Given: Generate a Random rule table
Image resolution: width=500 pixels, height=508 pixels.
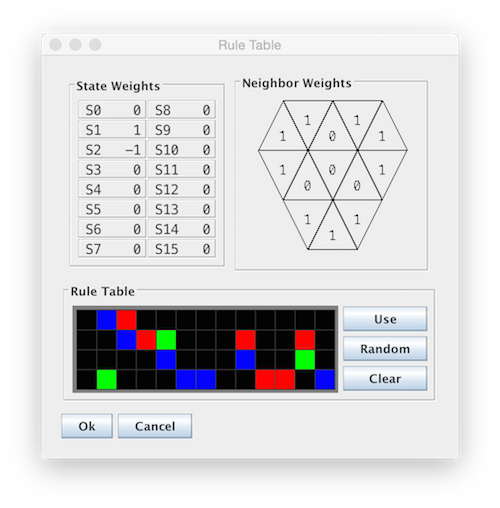Looking at the screenshot, I should [385, 349].
